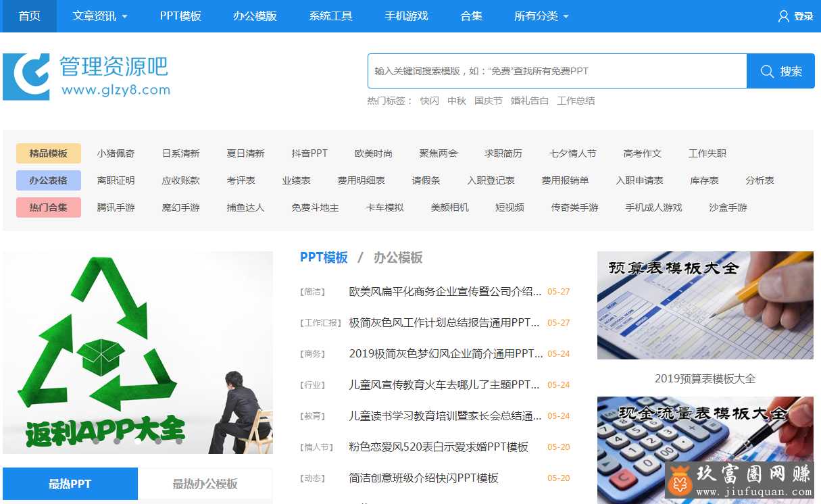Open the 夏日清新 template link
Viewport: 821px width, 504px height.
[x=245, y=153]
